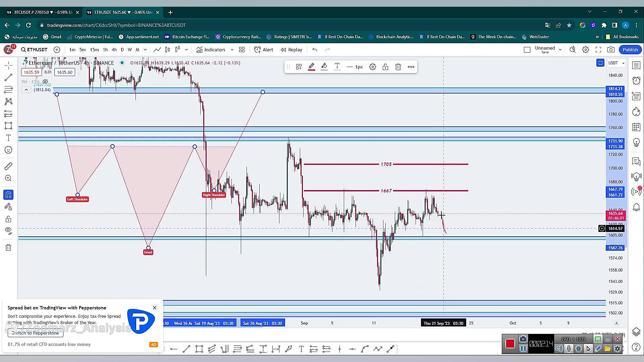Close the Pepperstone ad popup
The height and width of the screenshot is (362, 644).
tap(155, 308)
